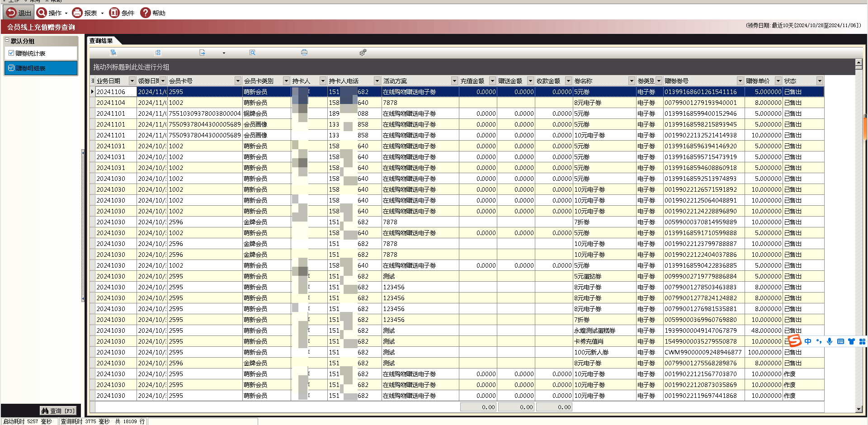
Task: Open the 赠送金额 column filter dropdown
Action: [x=530, y=81]
